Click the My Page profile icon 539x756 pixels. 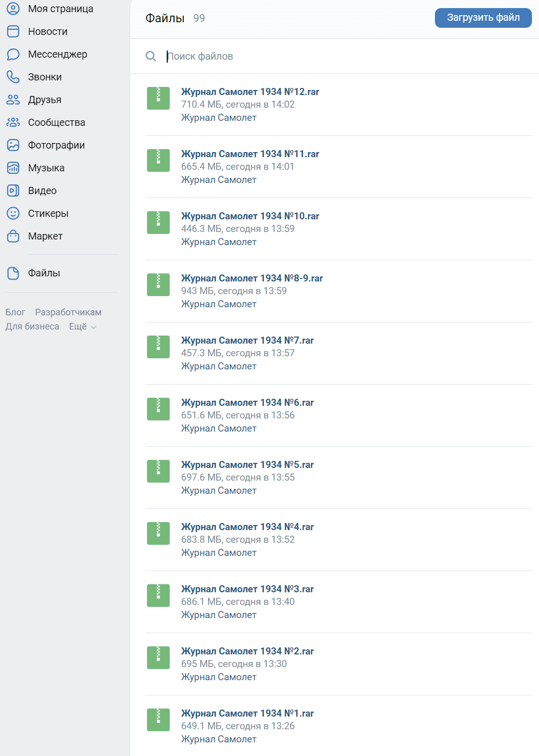tap(13, 9)
